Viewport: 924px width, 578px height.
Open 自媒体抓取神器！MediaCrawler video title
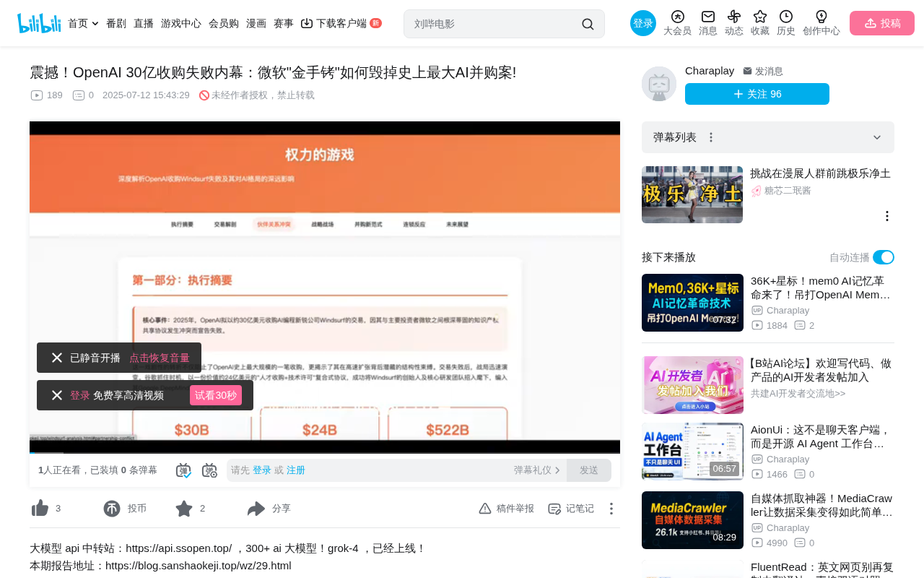point(821,505)
